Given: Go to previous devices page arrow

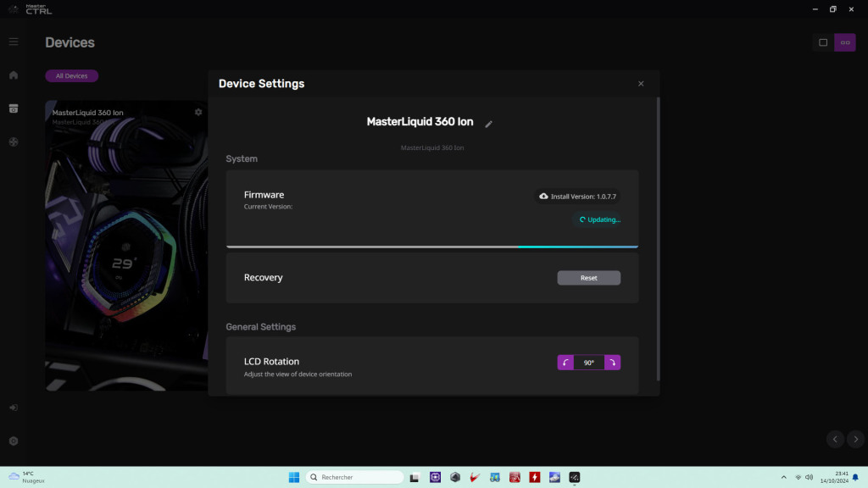Looking at the screenshot, I should coord(835,440).
